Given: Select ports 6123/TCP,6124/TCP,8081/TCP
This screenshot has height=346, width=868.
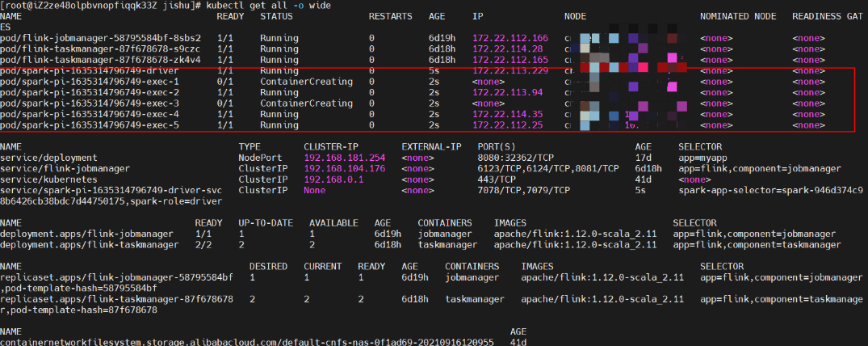Looking at the screenshot, I should click(548, 169).
